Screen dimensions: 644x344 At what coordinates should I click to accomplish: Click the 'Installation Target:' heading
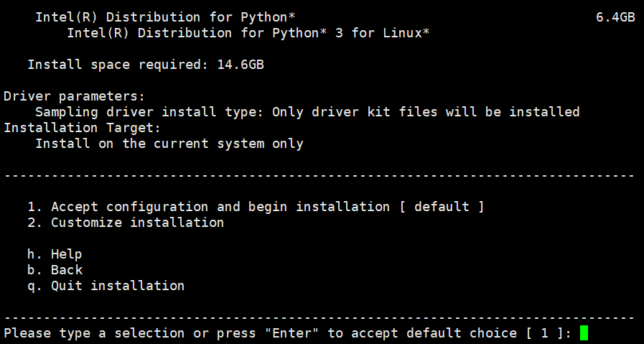tap(82, 128)
